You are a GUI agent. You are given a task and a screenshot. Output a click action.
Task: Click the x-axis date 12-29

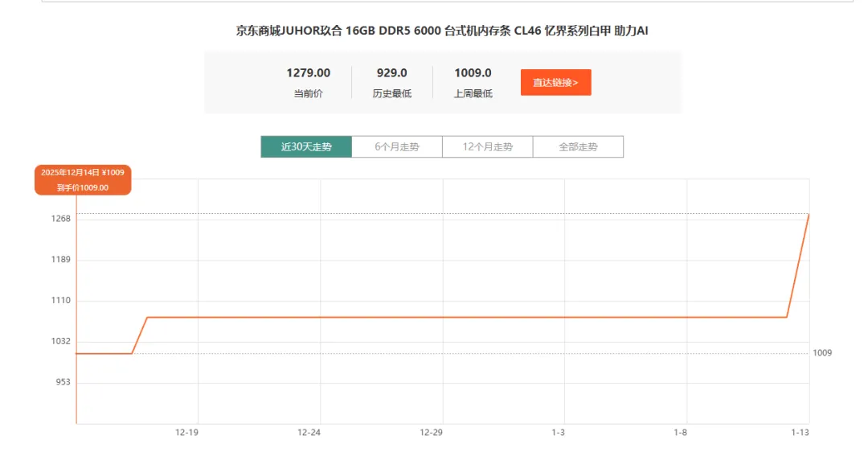click(x=432, y=433)
